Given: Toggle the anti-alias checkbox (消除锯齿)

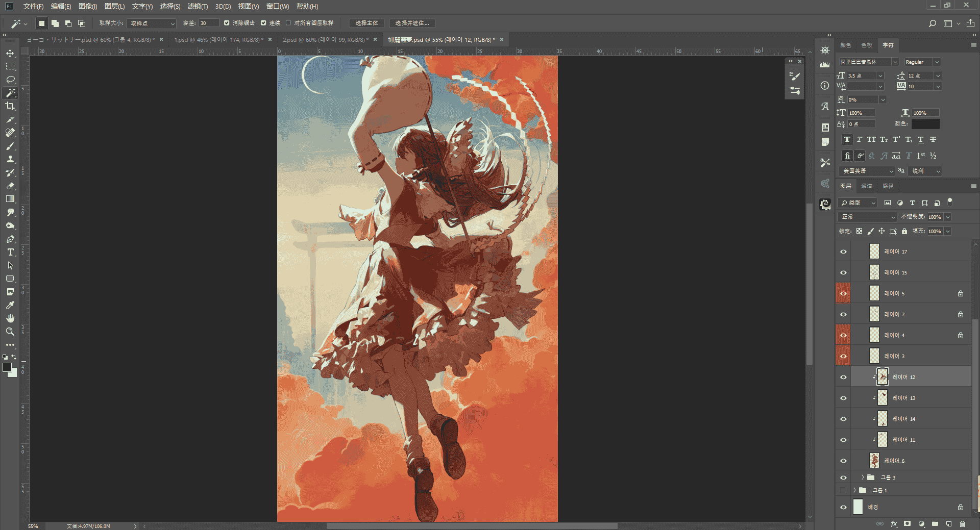Looking at the screenshot, I should point(227,23).
